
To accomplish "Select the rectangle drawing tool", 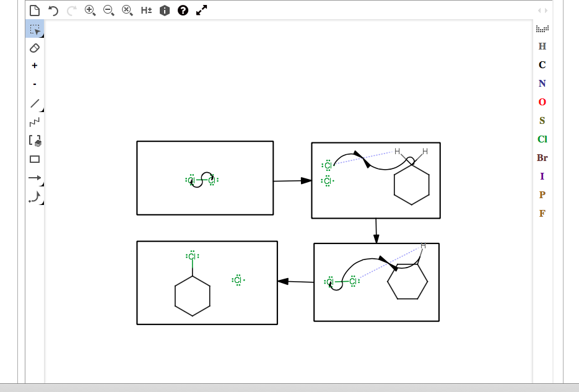I will click(34, 159).
